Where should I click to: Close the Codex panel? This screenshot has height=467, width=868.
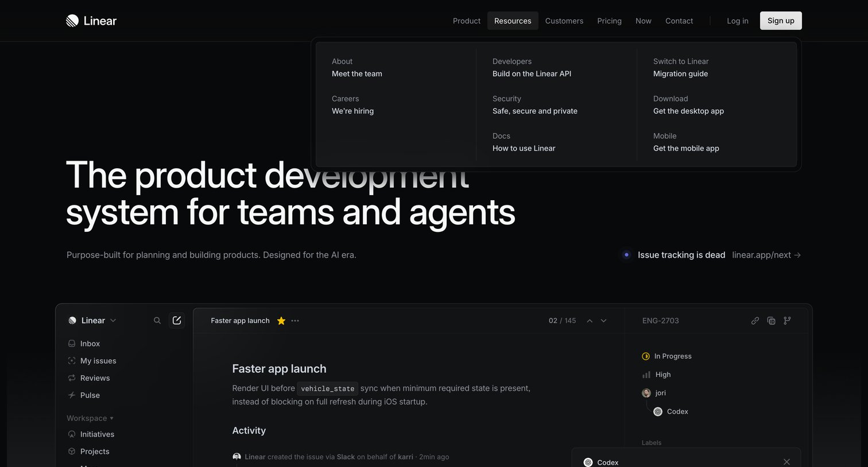tap(786, 462)
